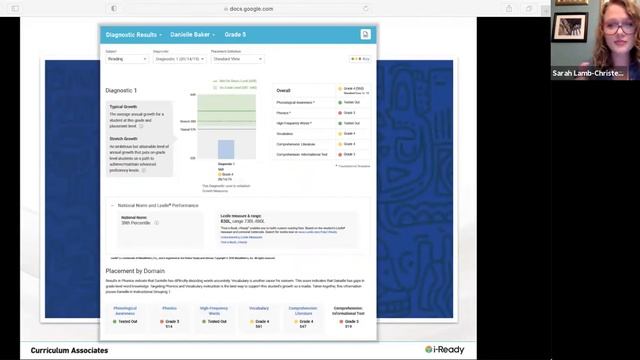Open the Find a Book, Lexile link

(233, 242)
